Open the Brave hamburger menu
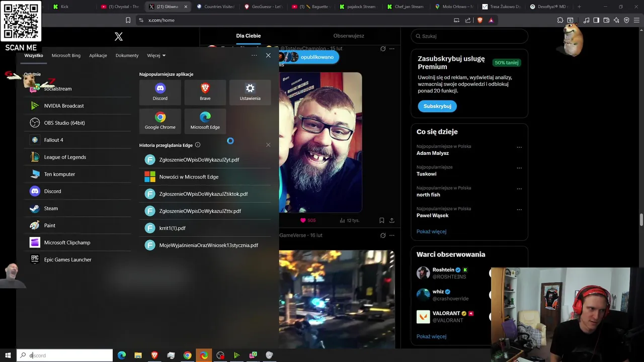644x362 pixels. click(637, 20)
